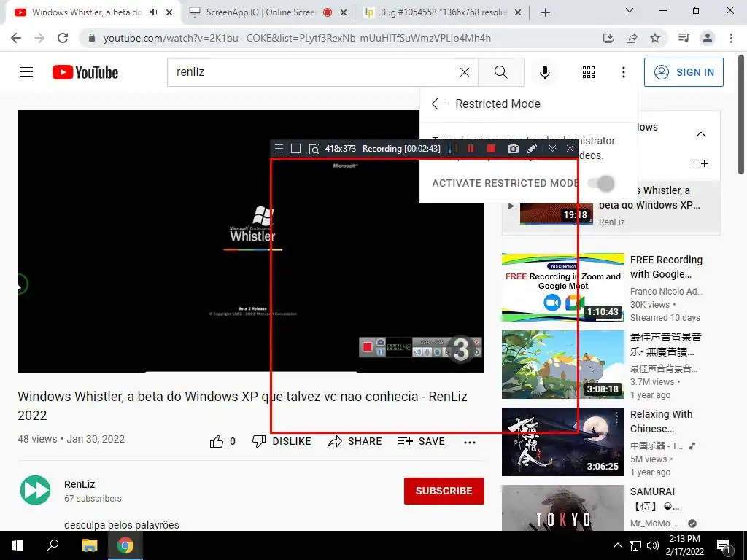Open the taskbar clock showing 2:13 PM
The height and width of the screenshot is (560, 747).
click(x=684, y=545)
